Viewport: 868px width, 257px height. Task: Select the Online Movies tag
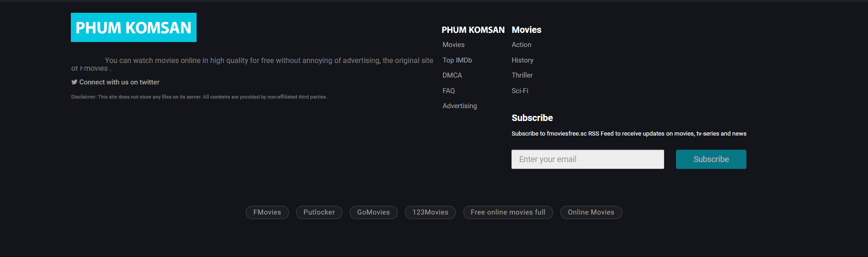[x=591, y=212]
